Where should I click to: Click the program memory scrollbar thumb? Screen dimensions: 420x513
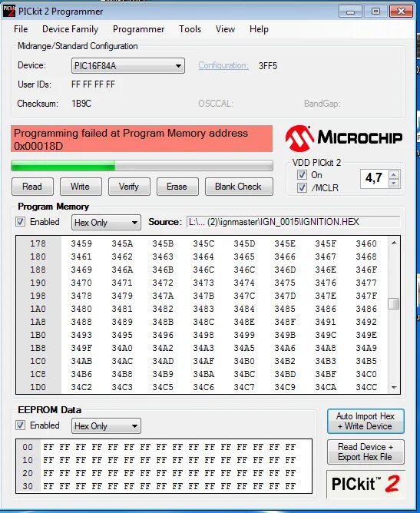pyautogui.click(x=394, y=303)
